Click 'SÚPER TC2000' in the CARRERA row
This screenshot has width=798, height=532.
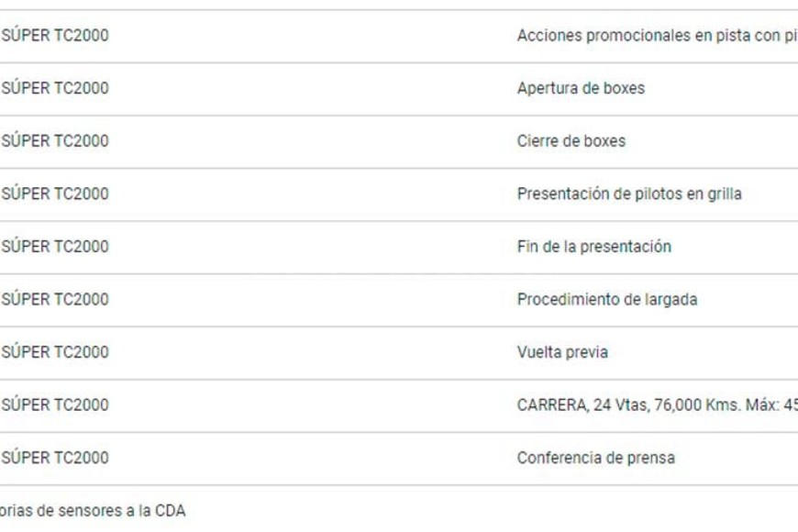(x=55, y=405)
